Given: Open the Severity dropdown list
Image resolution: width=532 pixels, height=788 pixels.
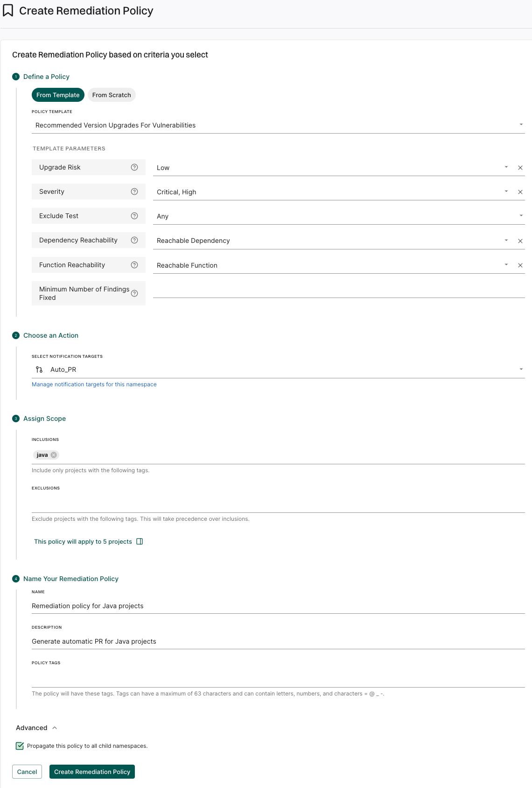Looking at the screenshot, I should [x=506, y=192].
